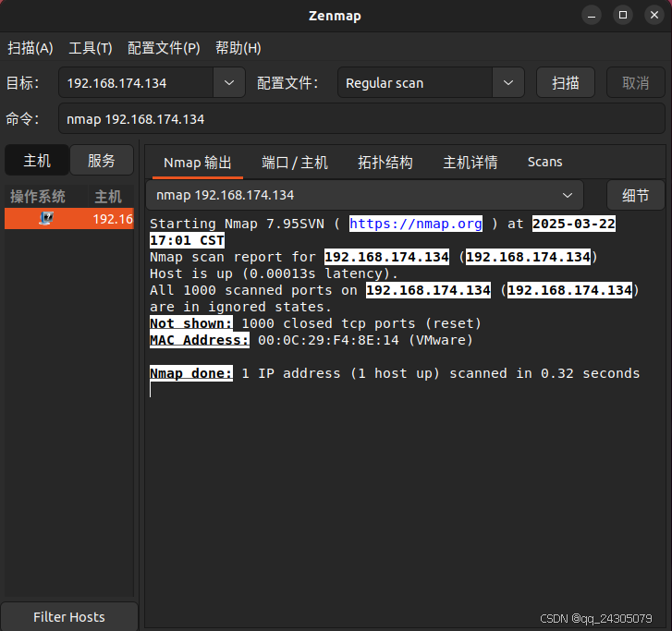The image size is (672, 631).
Task: Click the Regular scan profile field
Action: [x=415, y=82]
